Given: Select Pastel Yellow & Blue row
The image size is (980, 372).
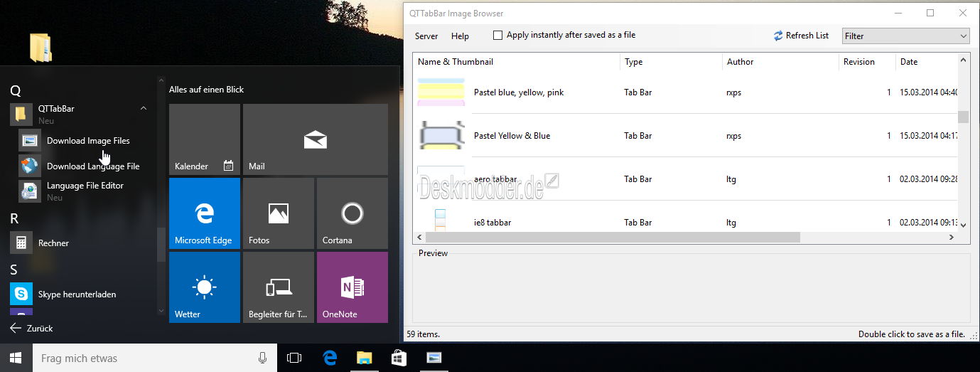Looking at the screenshot, I should [685, 136].
